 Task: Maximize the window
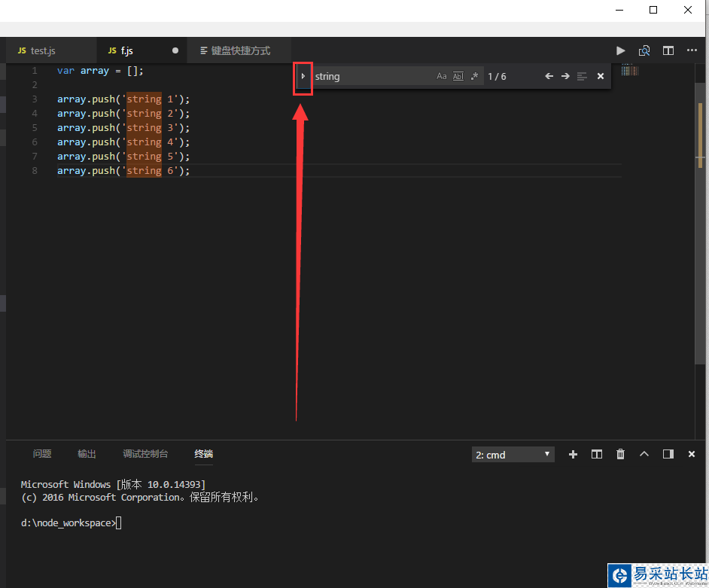click(653, 10)
